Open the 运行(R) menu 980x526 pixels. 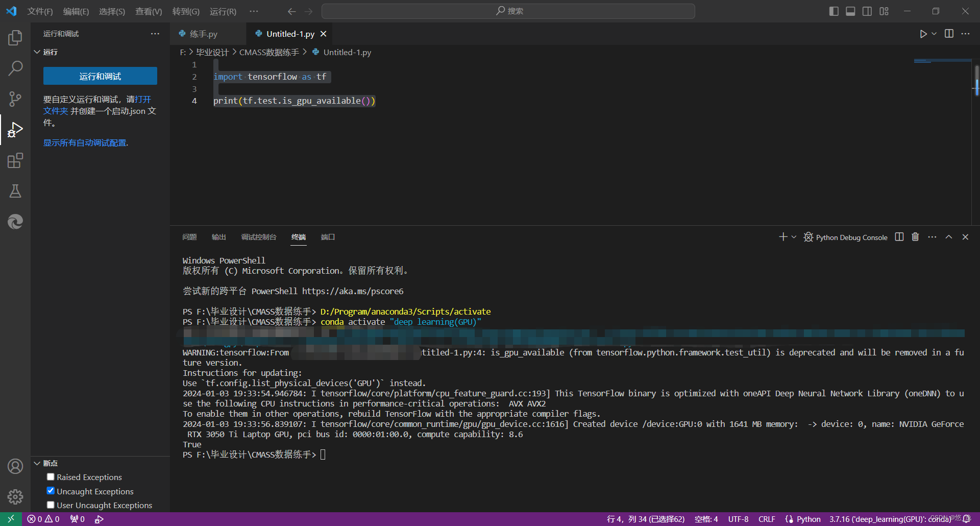223,11
